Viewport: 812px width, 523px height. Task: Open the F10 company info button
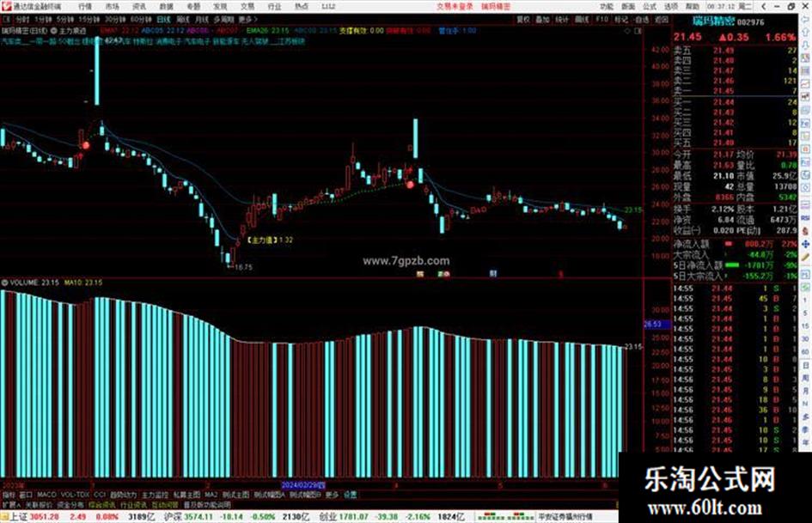coord(601,20)
